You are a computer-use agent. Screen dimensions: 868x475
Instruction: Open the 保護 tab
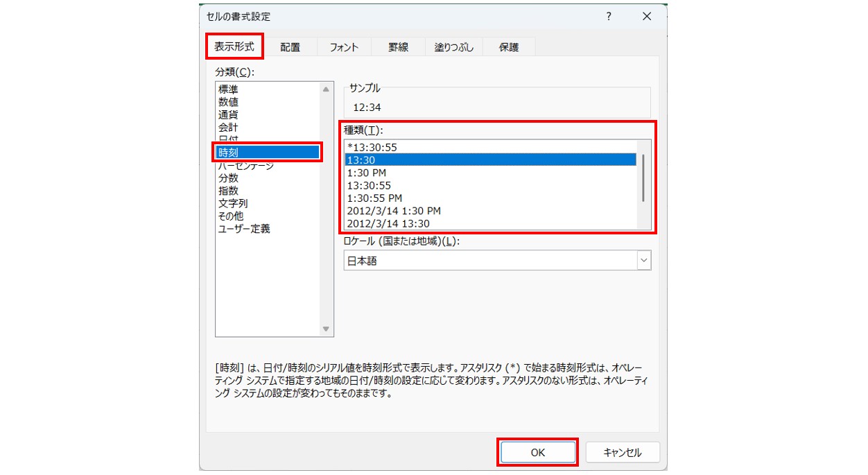point(509,47)
